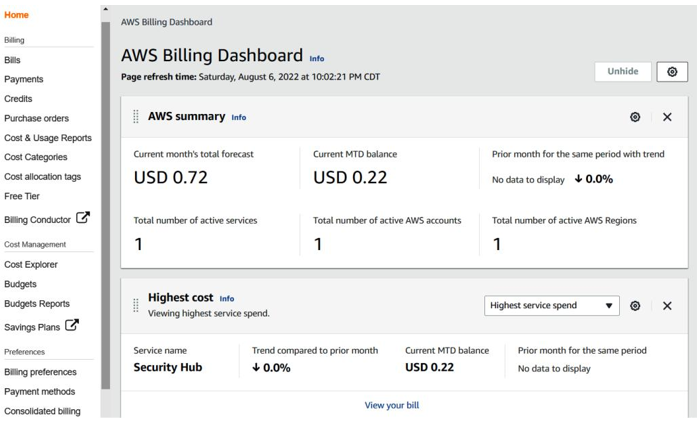This screenshot has height=423, width=697.
Task: Close the AWS summary widget
Action: pos(667,117)
